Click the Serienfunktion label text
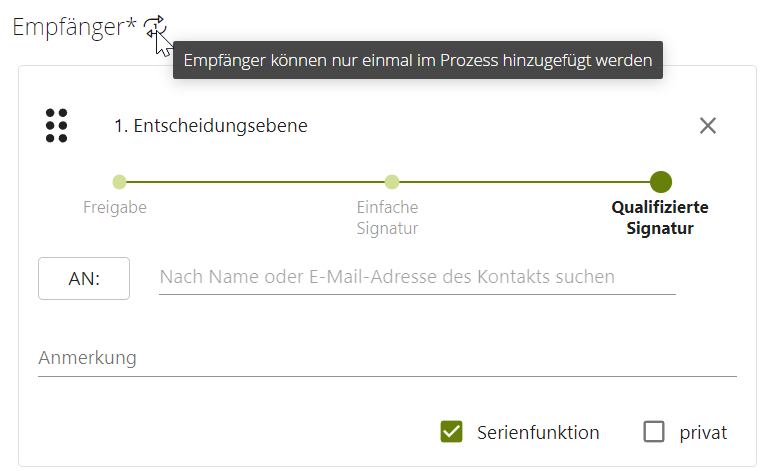 pos(538,433)
